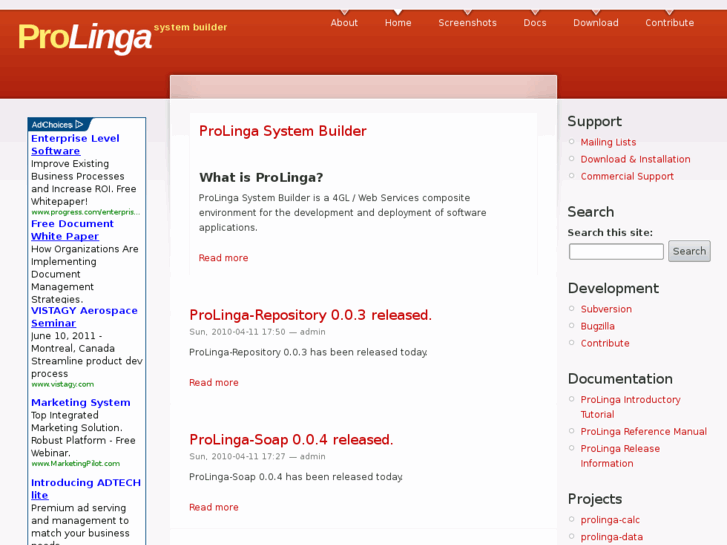Viewport: 727px width, 545px height.
Task: Click www.vistagy.com ad URL
Action: coord(63,385)
